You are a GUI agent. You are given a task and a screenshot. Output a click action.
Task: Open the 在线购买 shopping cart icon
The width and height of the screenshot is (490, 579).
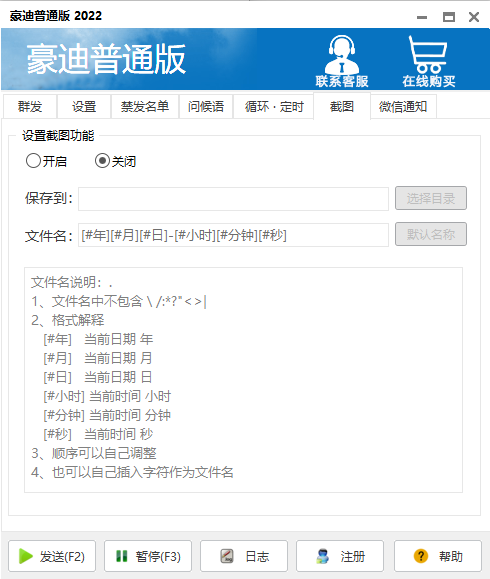(x=428, y=55)
